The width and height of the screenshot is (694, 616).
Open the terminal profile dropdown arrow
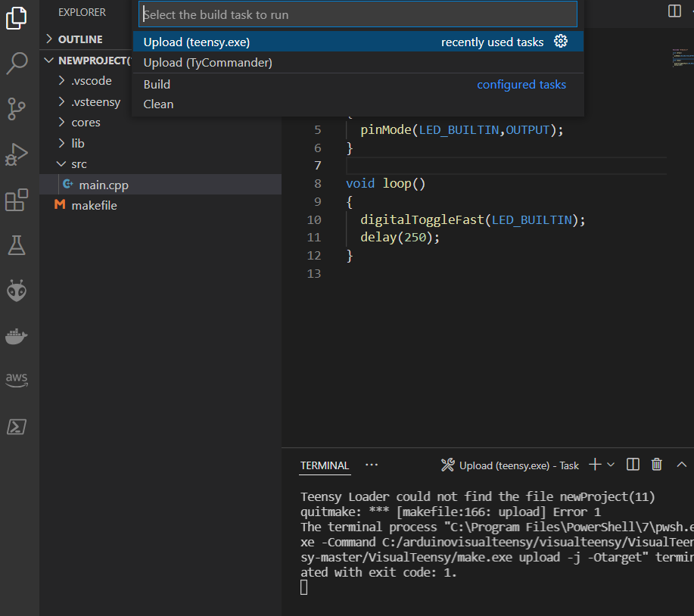point(608,465)
